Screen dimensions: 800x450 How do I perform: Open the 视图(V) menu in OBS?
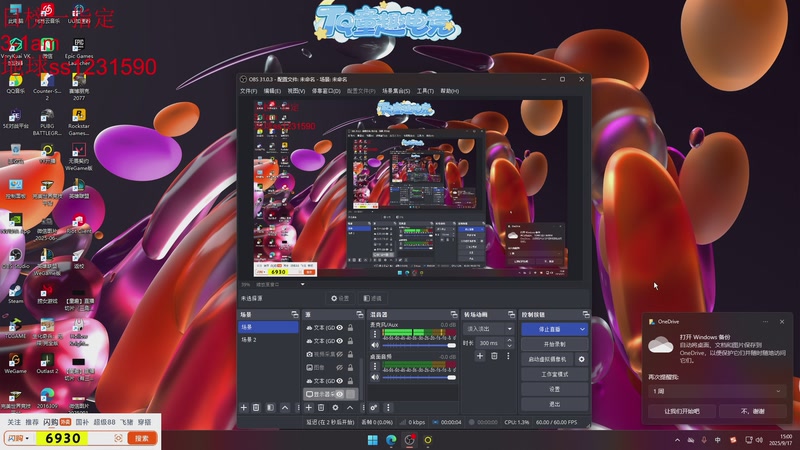[296, 91]
